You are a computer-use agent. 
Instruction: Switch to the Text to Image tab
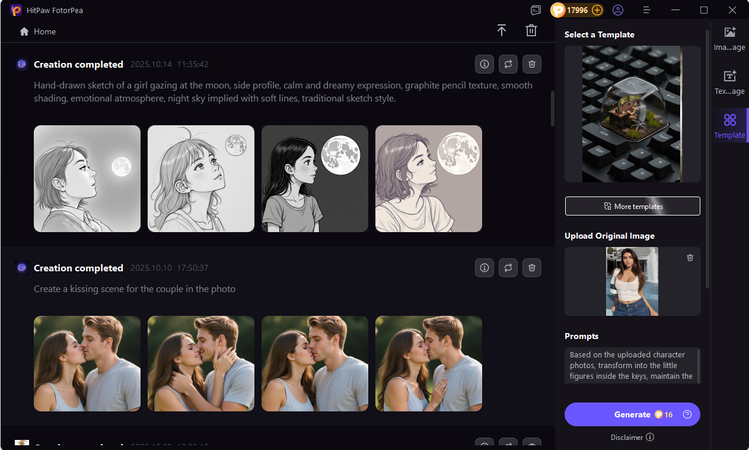729,82
